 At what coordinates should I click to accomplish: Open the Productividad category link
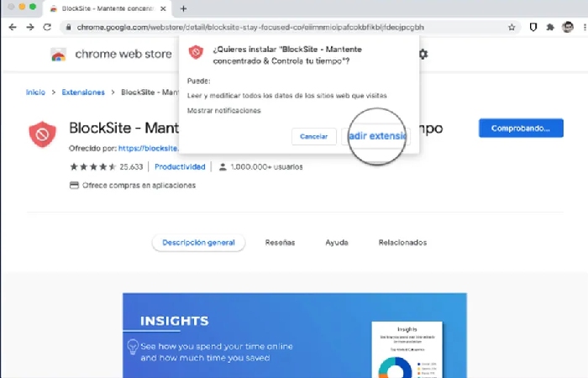(x=180, y=167)
